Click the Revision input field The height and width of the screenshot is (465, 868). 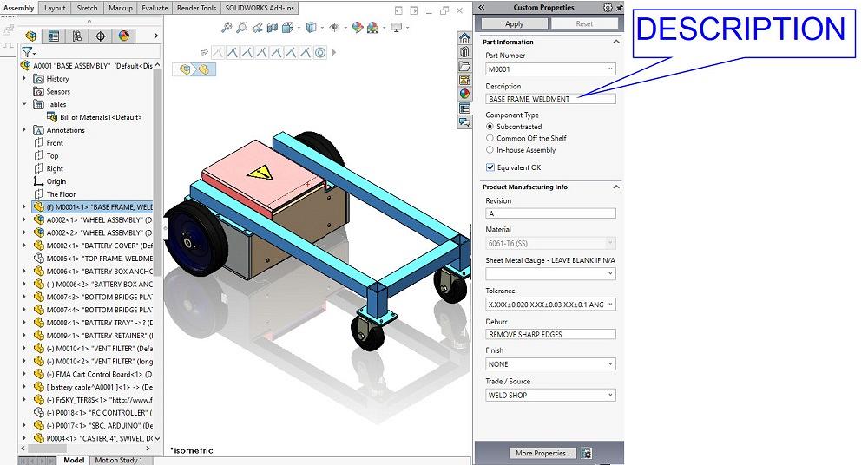pyautogui.click(x=550, y=213)
